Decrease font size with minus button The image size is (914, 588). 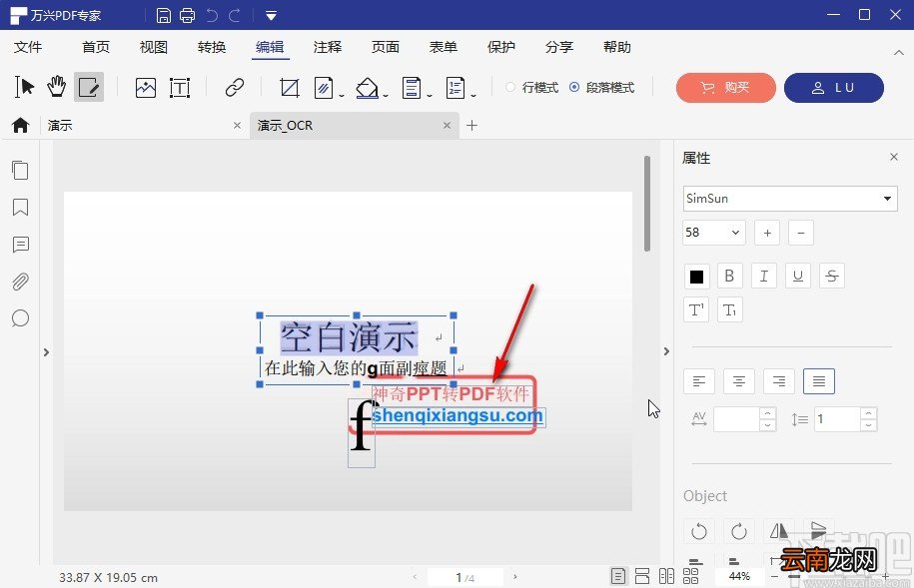point(801,233)
